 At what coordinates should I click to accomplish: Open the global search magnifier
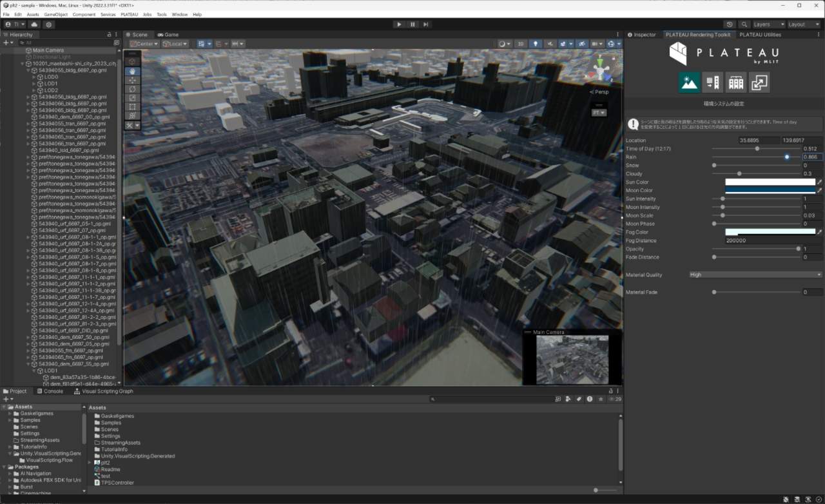(x=744, y=24)
